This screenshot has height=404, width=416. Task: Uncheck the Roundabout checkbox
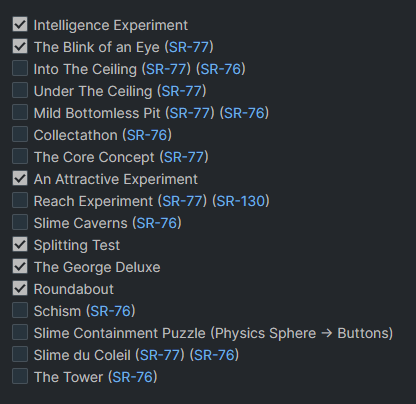[x=20, y=288]
